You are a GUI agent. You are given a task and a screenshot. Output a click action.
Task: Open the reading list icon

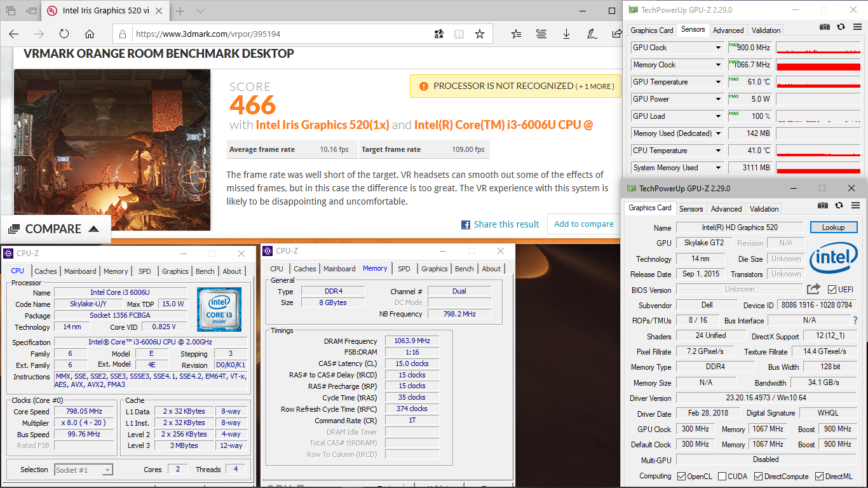(541, 34)
